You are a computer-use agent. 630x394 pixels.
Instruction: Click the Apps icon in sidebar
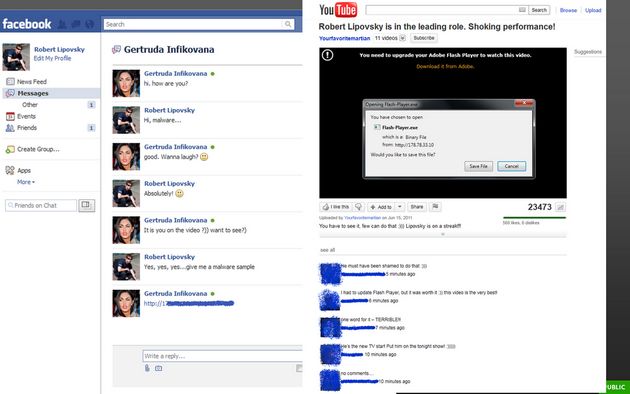(x=10, y=170)
